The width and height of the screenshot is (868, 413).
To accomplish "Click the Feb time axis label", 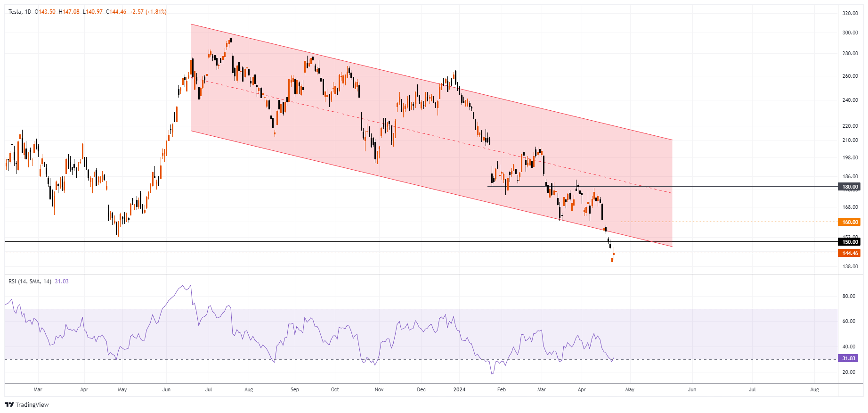I will point(502,389).
